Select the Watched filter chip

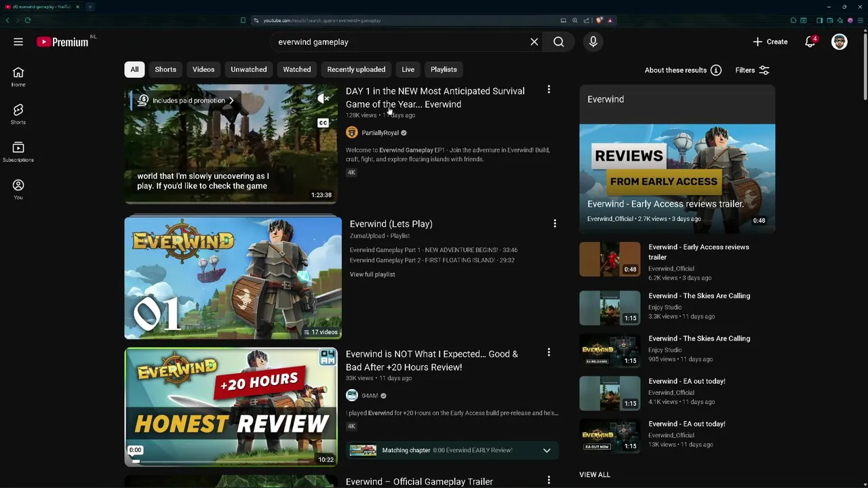tap(297, 69)
